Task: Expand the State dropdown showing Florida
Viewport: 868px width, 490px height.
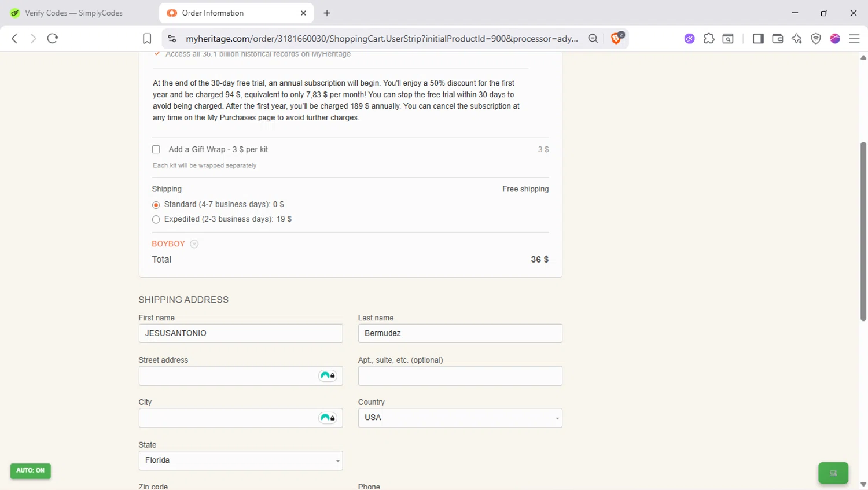Action: [241, 460]
